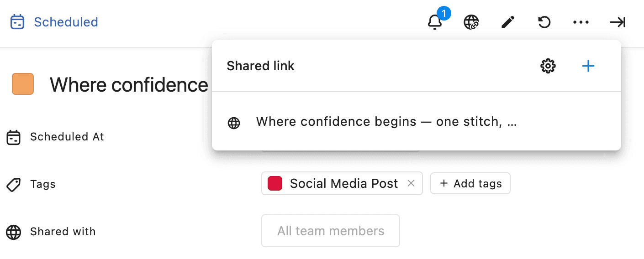Click the orange color swatch by the title
Viewport: 644px width, 259px height.
coord(23,84)
